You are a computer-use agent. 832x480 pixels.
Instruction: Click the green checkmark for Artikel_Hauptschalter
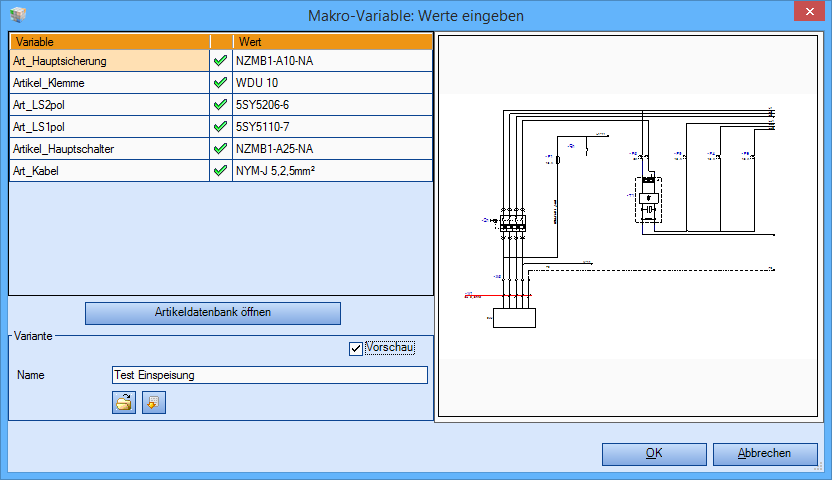click(x=220, y=149)
